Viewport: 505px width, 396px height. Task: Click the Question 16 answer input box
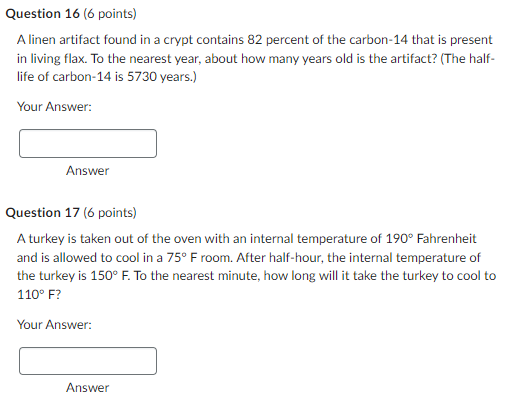[88, 144]
